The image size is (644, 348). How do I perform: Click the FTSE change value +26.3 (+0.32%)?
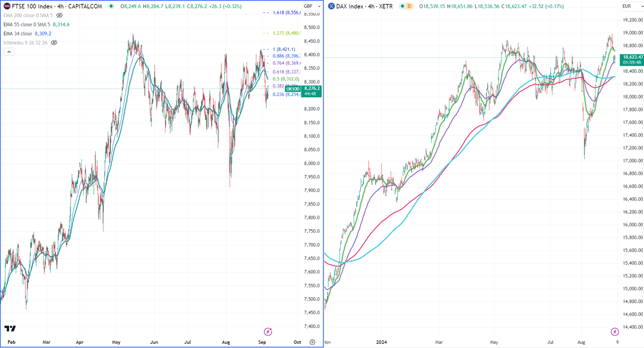(x=225, y=6)
